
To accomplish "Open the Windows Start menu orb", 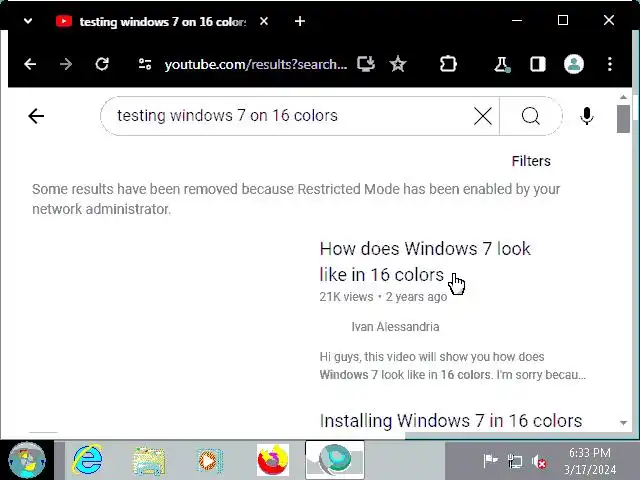I will tap(27, 460).
